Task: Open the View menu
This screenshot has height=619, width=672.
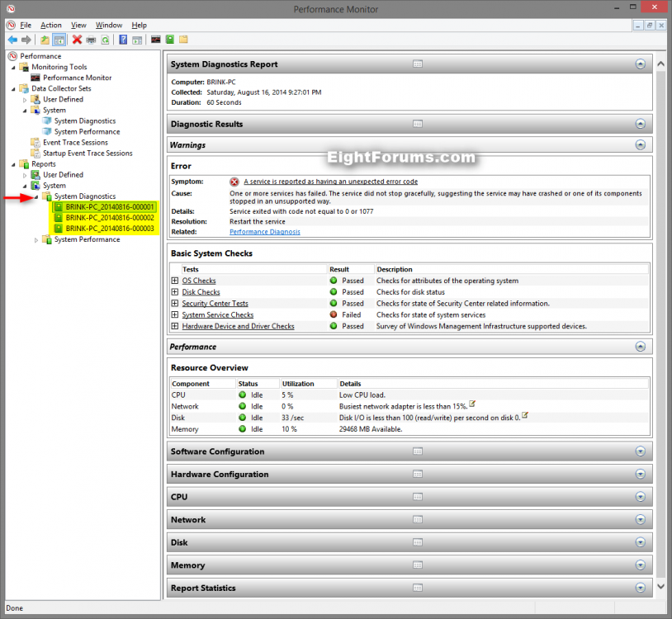Action: tap(78, 25)
